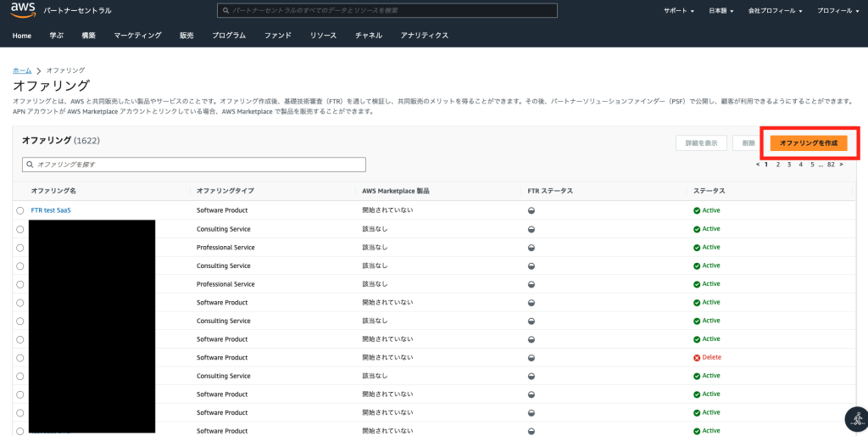868x436 pixels.
Task: Click the オファリング名 column header
Action: point(53,191)
